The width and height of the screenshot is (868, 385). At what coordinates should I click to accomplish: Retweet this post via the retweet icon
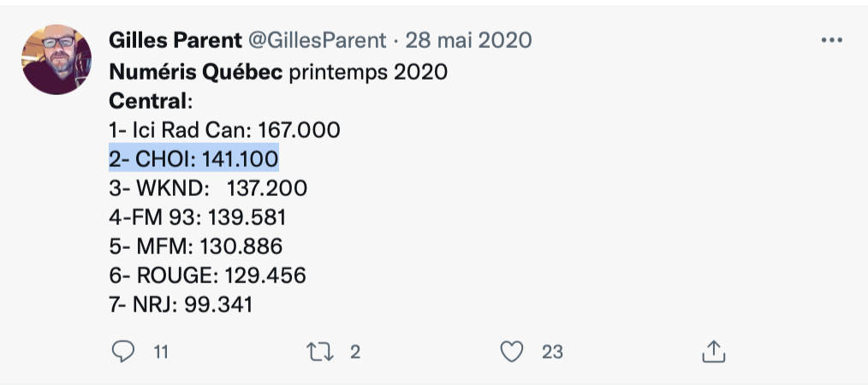click(x=320, y=352)
